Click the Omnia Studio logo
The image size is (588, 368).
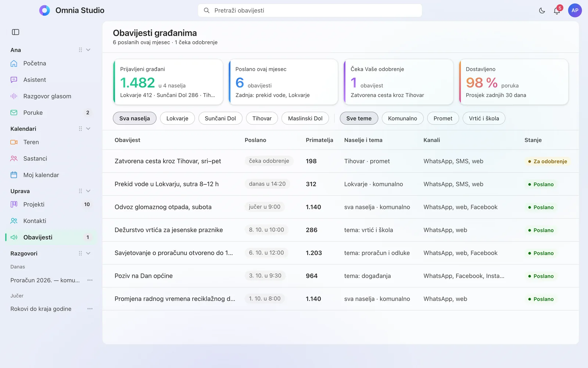(44, 10)
